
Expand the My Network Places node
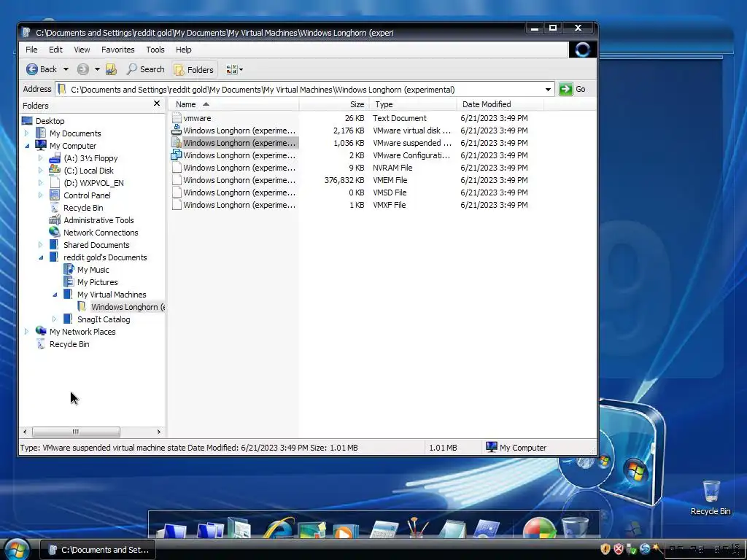point(27,332)
